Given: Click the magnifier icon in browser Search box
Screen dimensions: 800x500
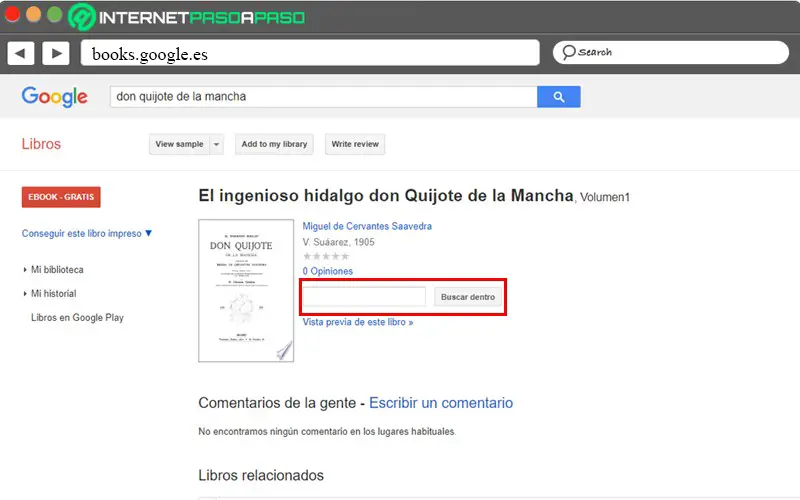Looking at the screenshot, I should (x=568, y=52).
